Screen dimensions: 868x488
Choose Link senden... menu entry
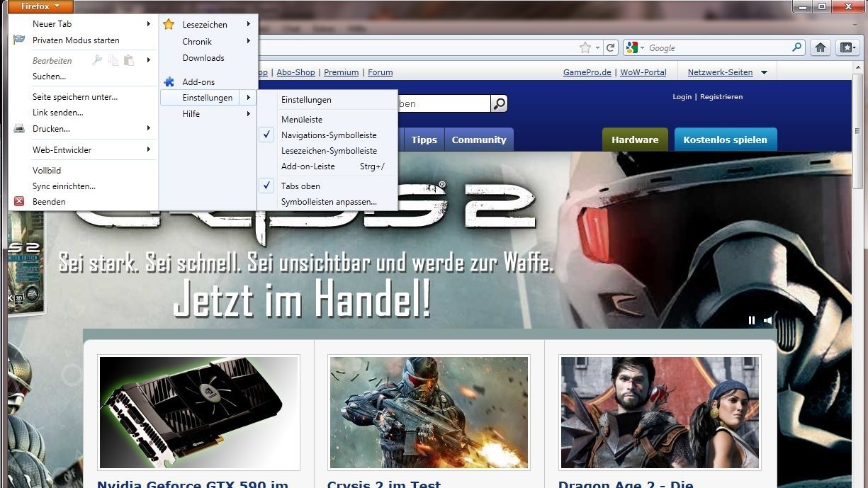coord(58,113)
